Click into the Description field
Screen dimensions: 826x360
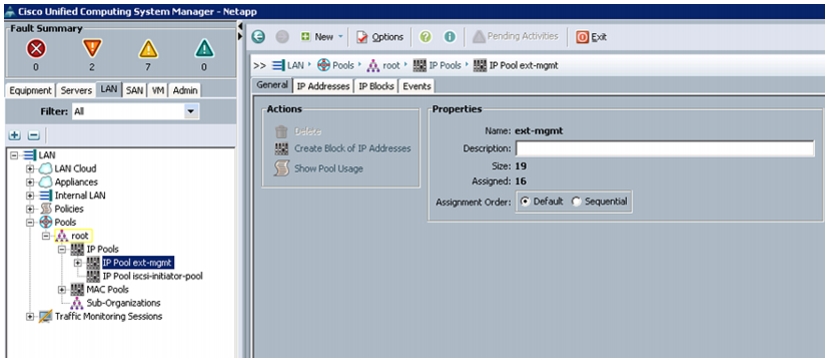(x=665, y=149)
